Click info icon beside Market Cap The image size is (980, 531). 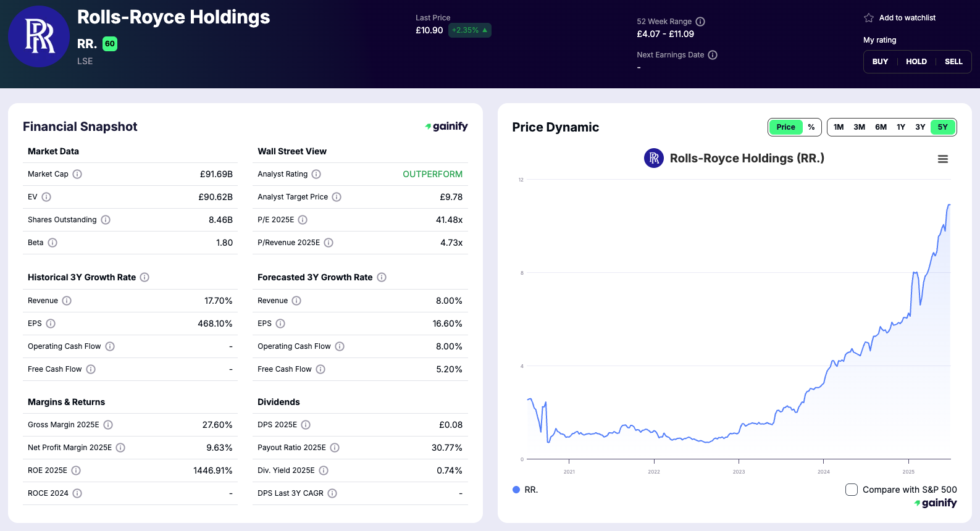click(x=77, y=174)
